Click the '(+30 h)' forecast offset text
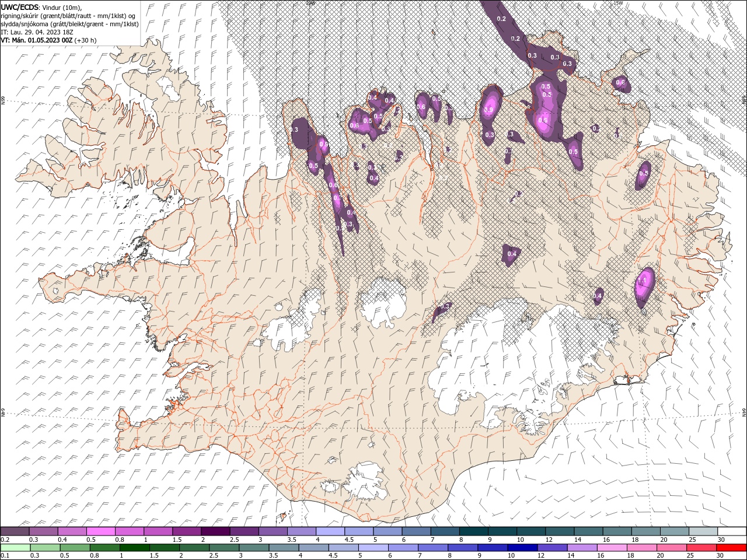747x560 pixels. 85,40
